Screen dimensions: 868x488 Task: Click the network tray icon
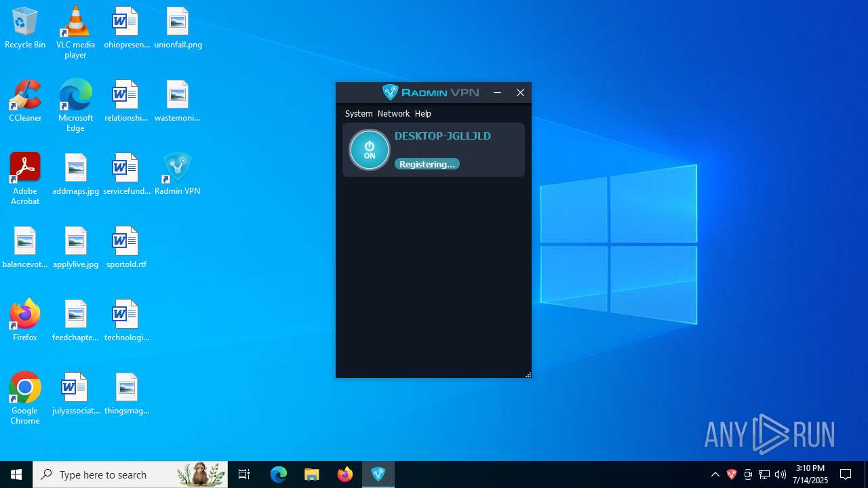pos(764,474)
